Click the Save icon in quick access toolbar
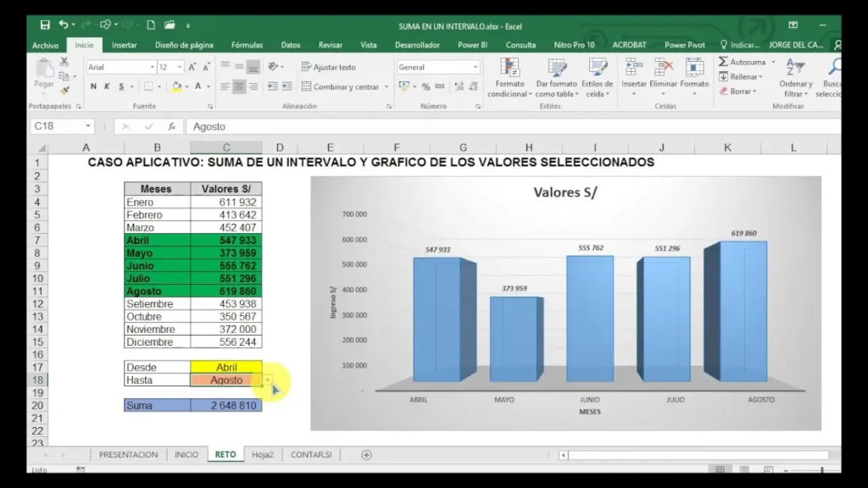This screenshot has height=488, width=868. click(45, 25)
